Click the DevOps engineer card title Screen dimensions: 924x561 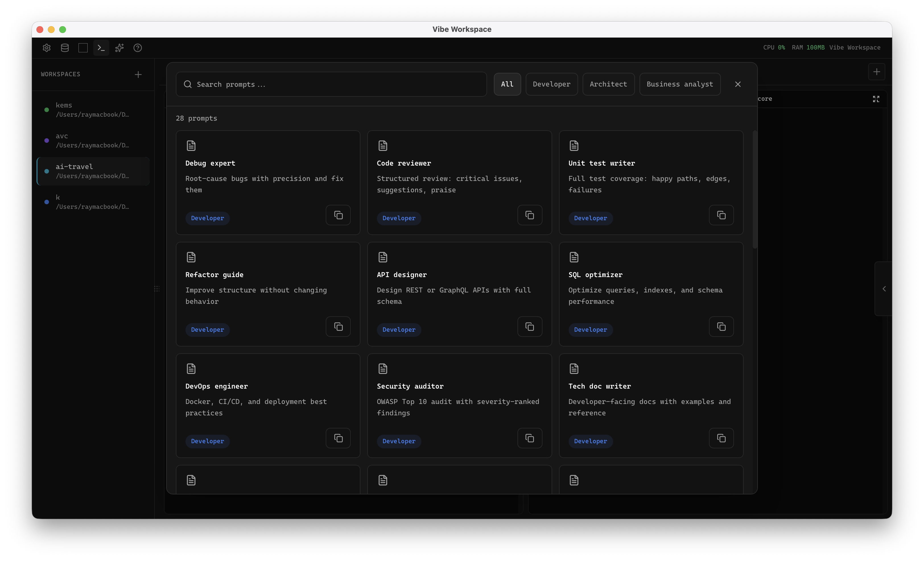tap(216, 386)
